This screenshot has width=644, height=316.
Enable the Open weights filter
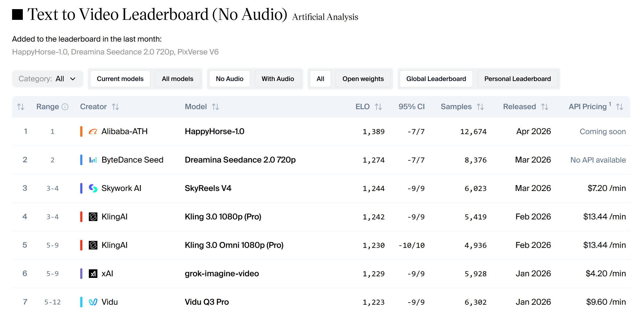coord(363,79)
